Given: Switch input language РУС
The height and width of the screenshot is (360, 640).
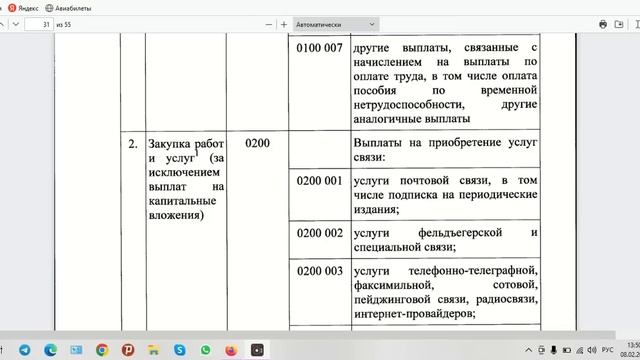Looking at the screenshot, I should pos(607,350).
